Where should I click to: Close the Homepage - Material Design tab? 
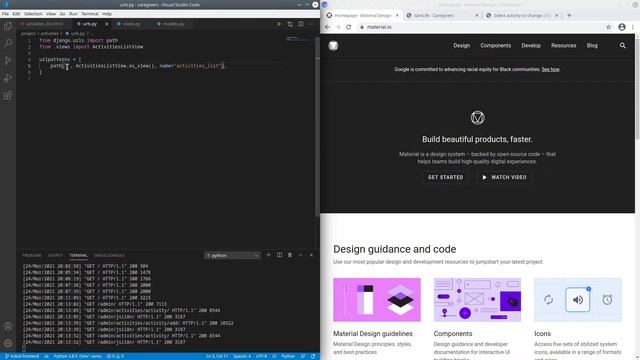pos(397,16)
